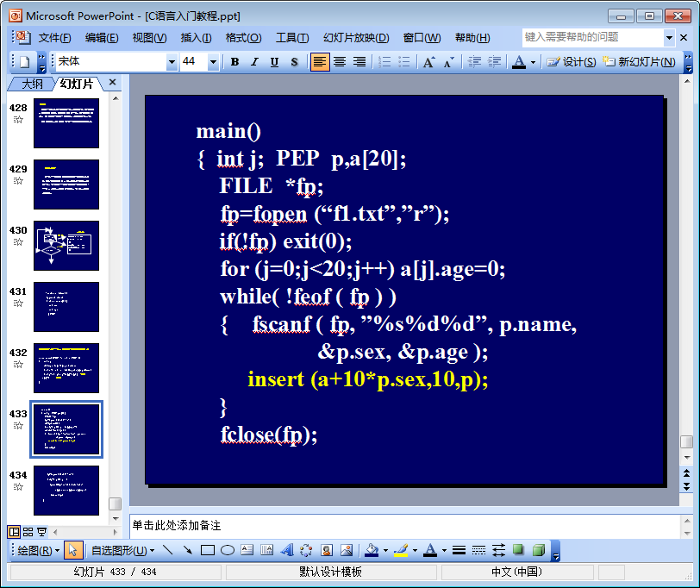This screenshot has width=700, height=588.
Task: Select the Rectangle drawing tool
Action: pyautogui.click(x=208, y=551)
